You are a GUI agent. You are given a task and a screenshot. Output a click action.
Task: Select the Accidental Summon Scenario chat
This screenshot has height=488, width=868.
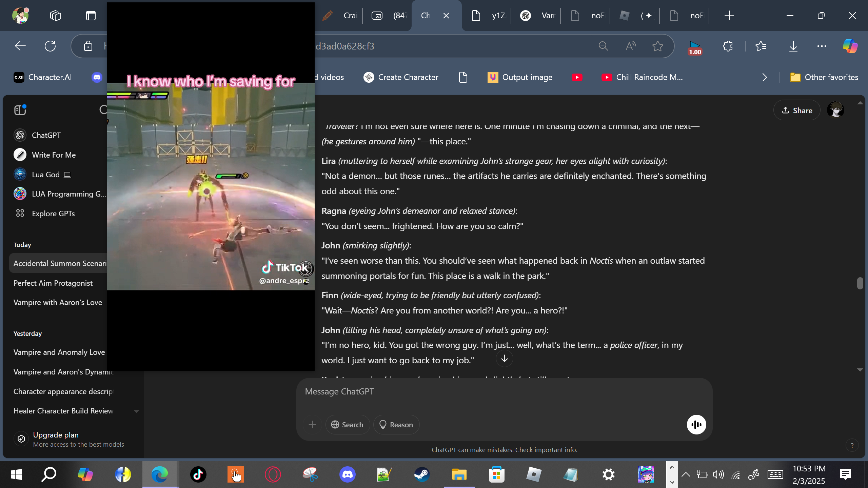[x=58, y=263]
